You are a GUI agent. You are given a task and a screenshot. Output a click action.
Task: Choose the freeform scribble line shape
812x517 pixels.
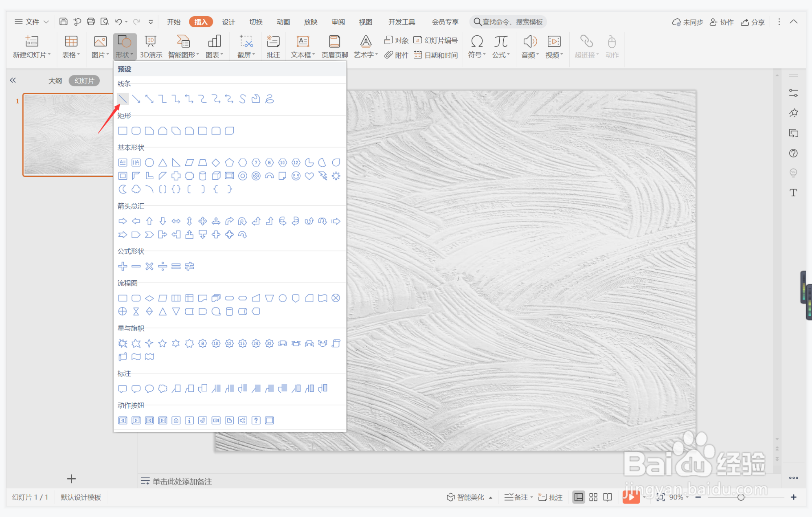tap(269, 99)
